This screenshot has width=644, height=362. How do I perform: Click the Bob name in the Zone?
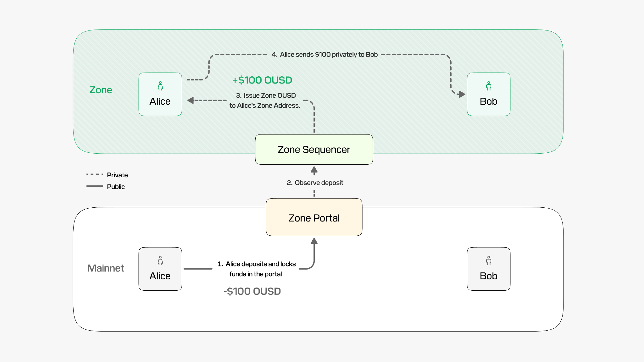489,101
